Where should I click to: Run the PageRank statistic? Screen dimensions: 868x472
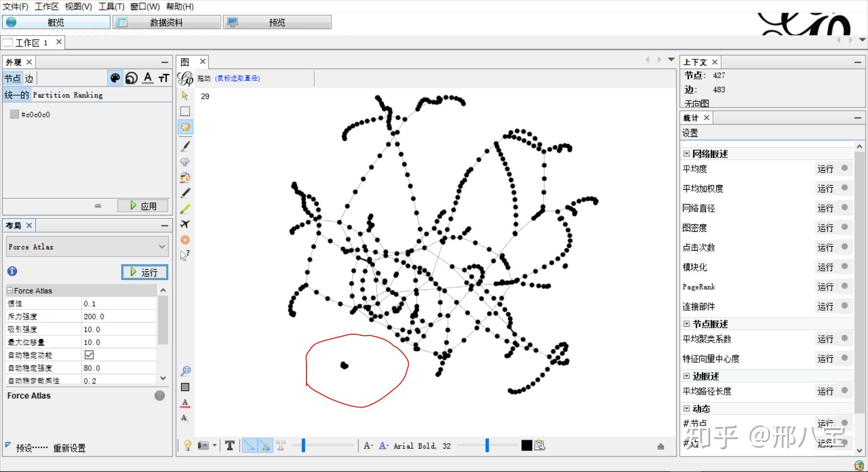click(825, 287)
